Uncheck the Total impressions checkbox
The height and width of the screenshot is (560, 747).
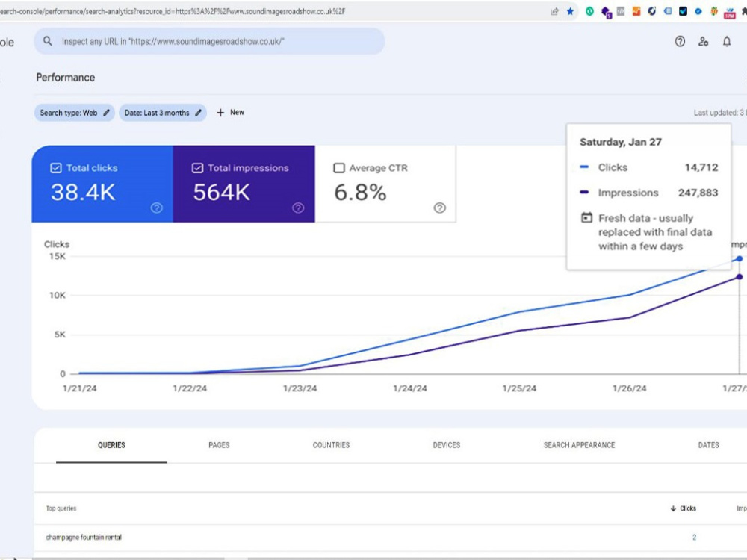tap(197, 168)
